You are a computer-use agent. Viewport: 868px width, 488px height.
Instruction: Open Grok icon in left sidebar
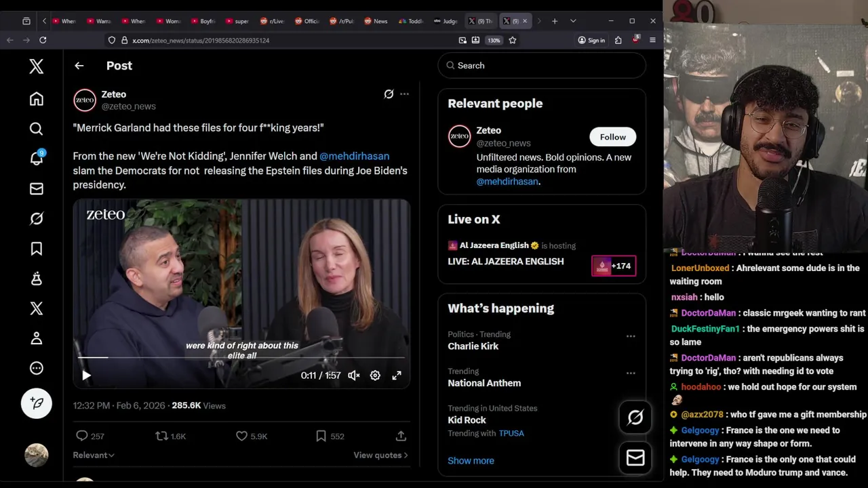pos(37,218)
